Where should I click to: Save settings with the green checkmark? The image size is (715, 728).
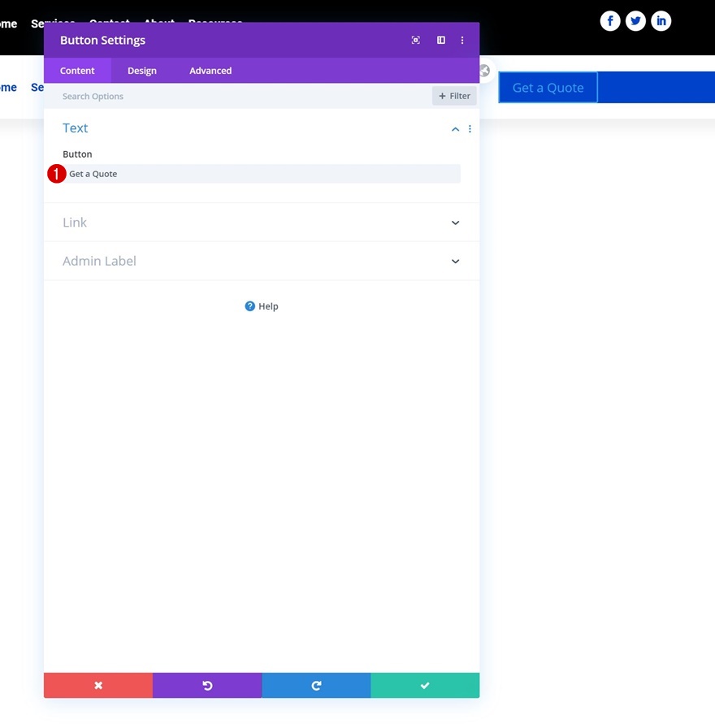tap(424, 685)
